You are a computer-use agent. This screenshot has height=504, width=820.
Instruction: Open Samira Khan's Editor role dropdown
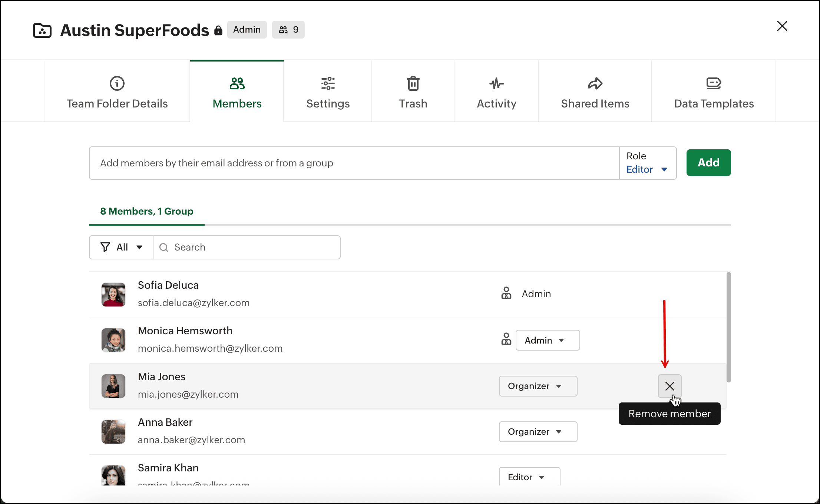click(529, 477)
